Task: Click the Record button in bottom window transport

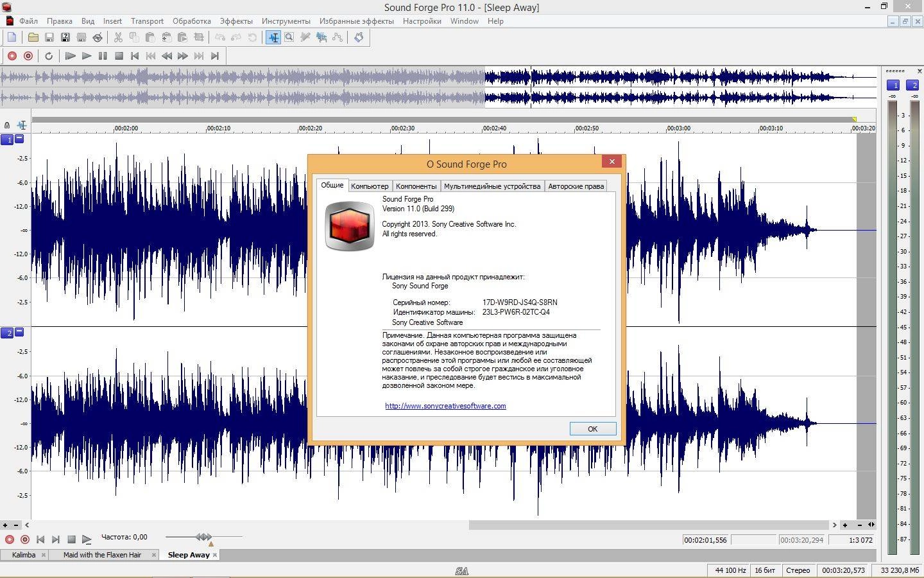Action: point(10,539)
